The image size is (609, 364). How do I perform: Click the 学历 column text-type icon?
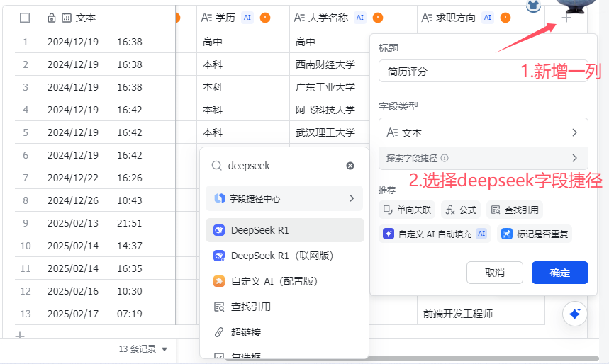click(206, 18)
